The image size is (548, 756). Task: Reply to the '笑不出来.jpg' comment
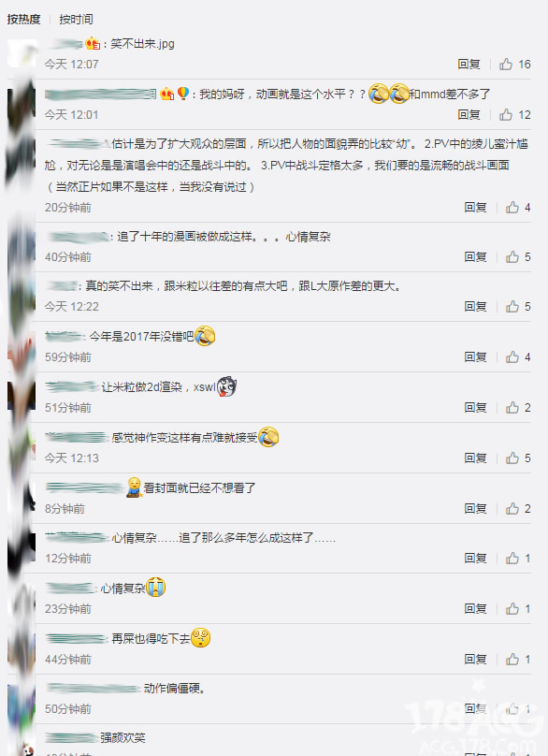pos(469,65)
